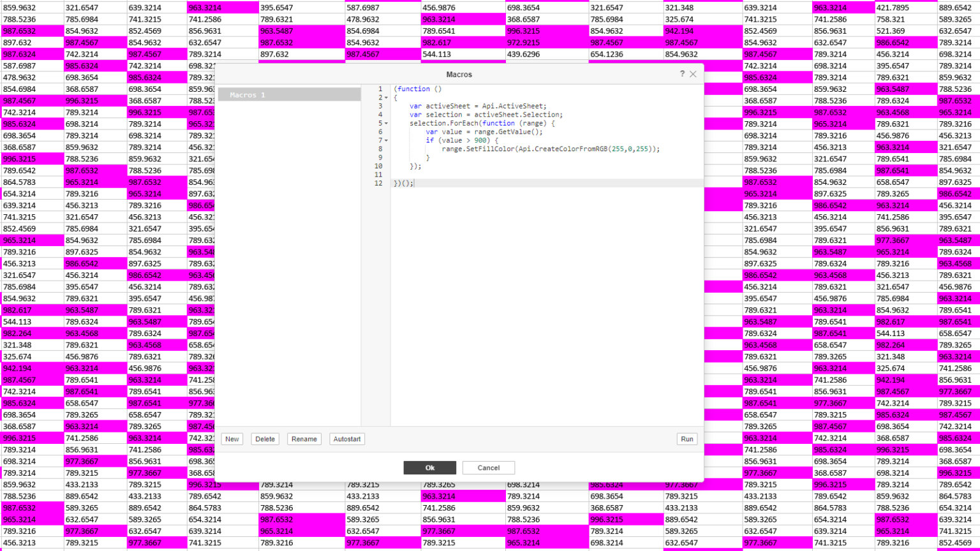
Task: Collapse the if statement at line 7
Action: (x=385, y=142)
